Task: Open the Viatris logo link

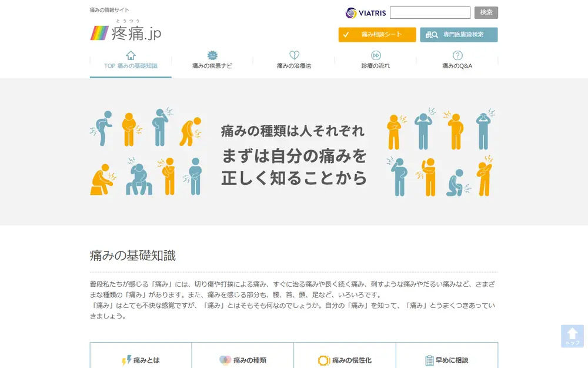Action: [x=366, y=13]
